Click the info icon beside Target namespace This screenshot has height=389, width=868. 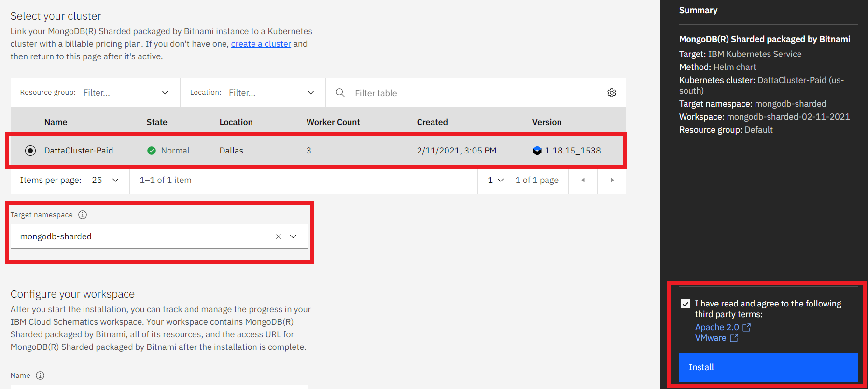click(83, 215)
